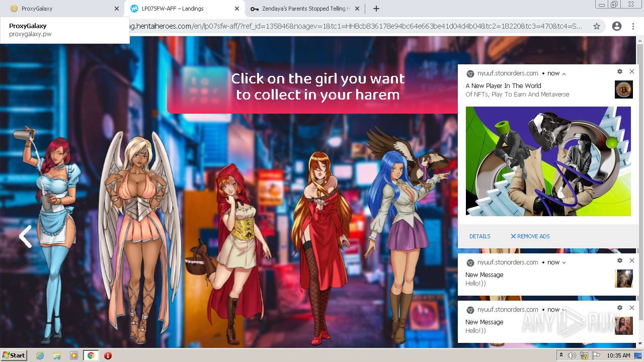
Task: Click the Windows Start button
Action: coord(14,355)
